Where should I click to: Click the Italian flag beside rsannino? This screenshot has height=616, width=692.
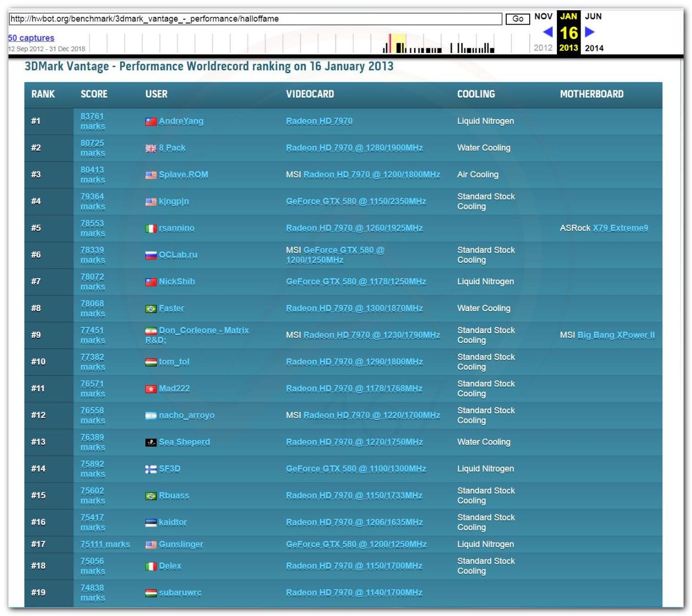point(150,228)
